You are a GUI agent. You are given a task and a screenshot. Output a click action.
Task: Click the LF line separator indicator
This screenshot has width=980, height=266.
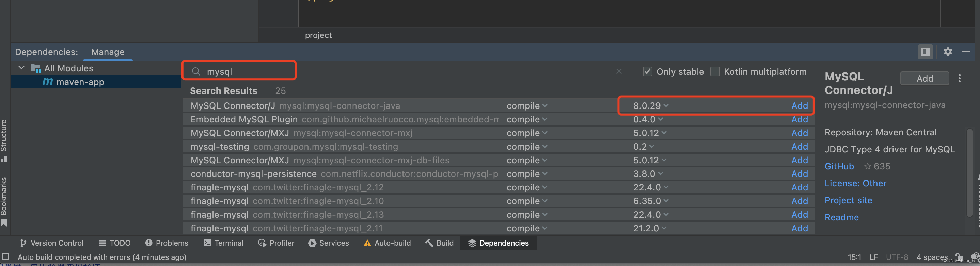point(873,257)
